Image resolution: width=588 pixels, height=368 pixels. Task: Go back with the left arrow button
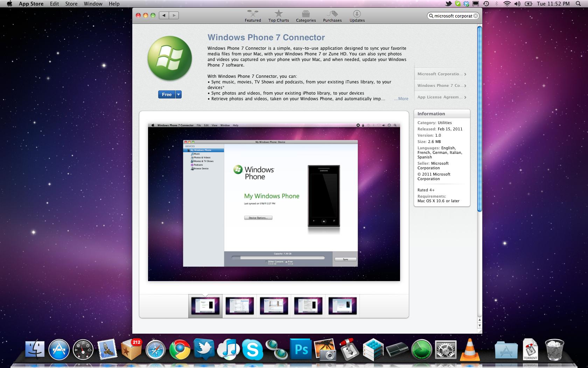coord(164,15)
